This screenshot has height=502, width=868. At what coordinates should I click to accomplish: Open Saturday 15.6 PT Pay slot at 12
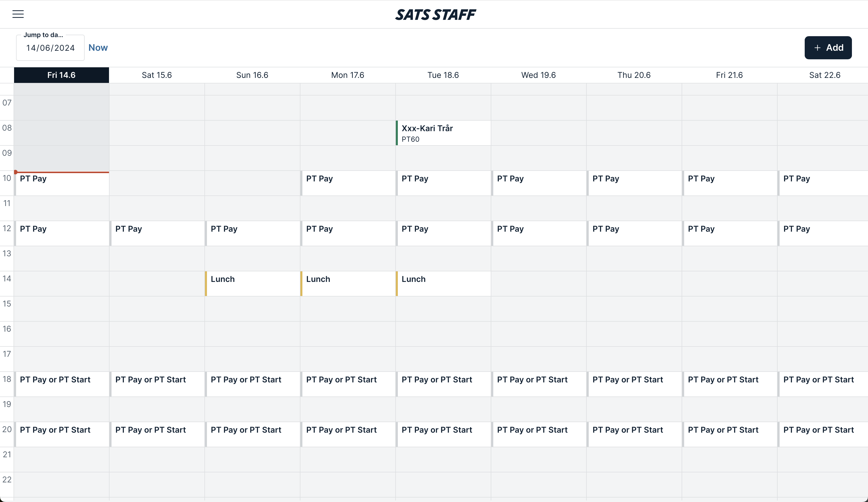pyautogui.click(x=157, y=233)
